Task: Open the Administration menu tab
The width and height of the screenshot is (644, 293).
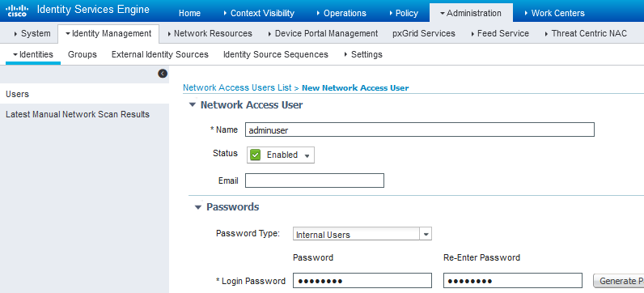Action: pos(471,13)
